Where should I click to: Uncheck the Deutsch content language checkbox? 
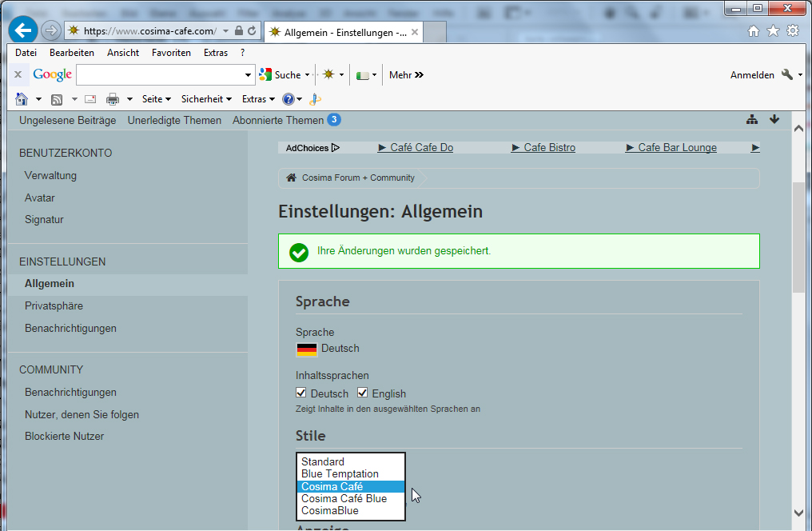click(301, 393)
